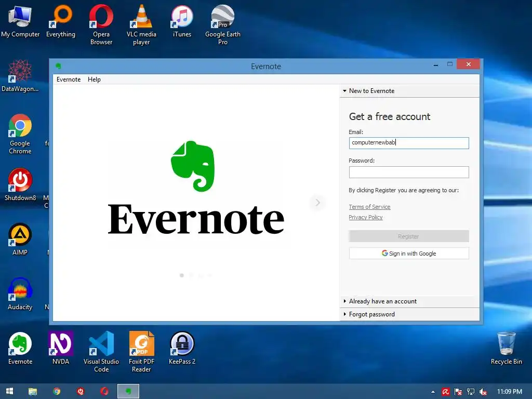
Task: Open Action Center flag tray icon
Action: point(458,392)
